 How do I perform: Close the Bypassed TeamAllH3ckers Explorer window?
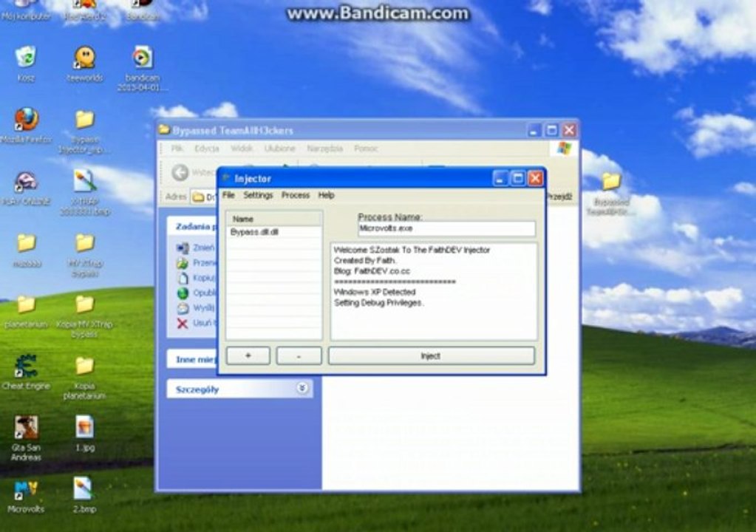pos(570,130)
